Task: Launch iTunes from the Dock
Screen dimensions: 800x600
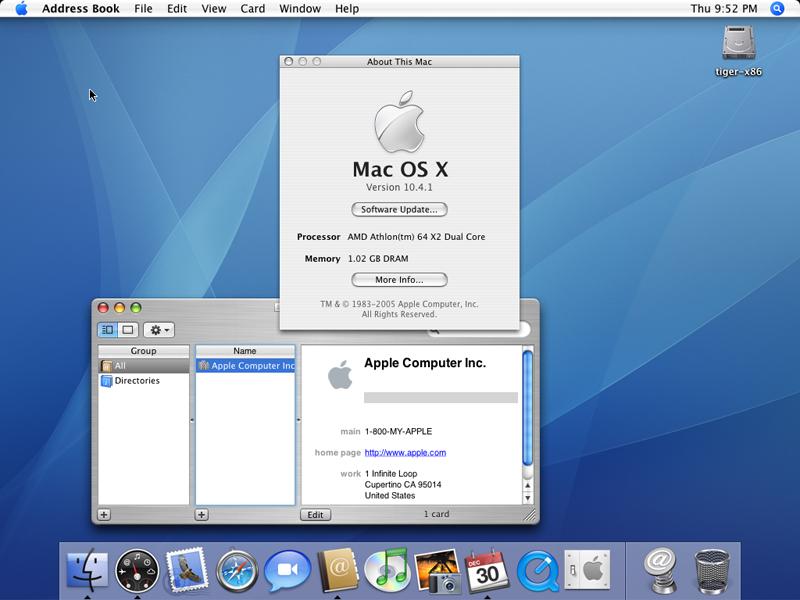Action: (386, 571)
